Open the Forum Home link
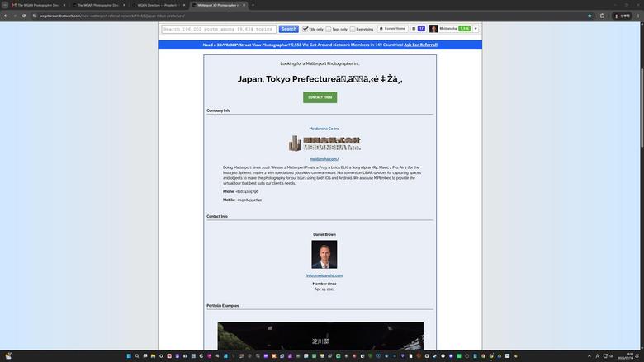The height and width of the screenshot is (362, 644). tap(392, 29)
